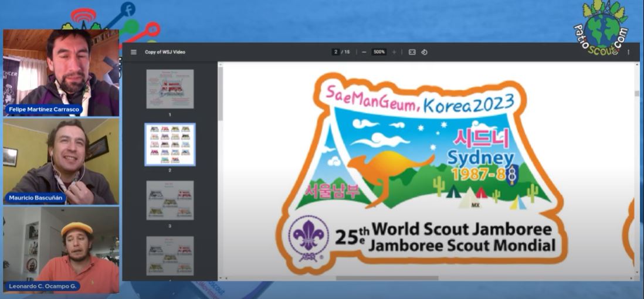Click Felipe Martínez Carrasco's video feed
The width and height of the screenshot is (644, 299).
[61, 73]
